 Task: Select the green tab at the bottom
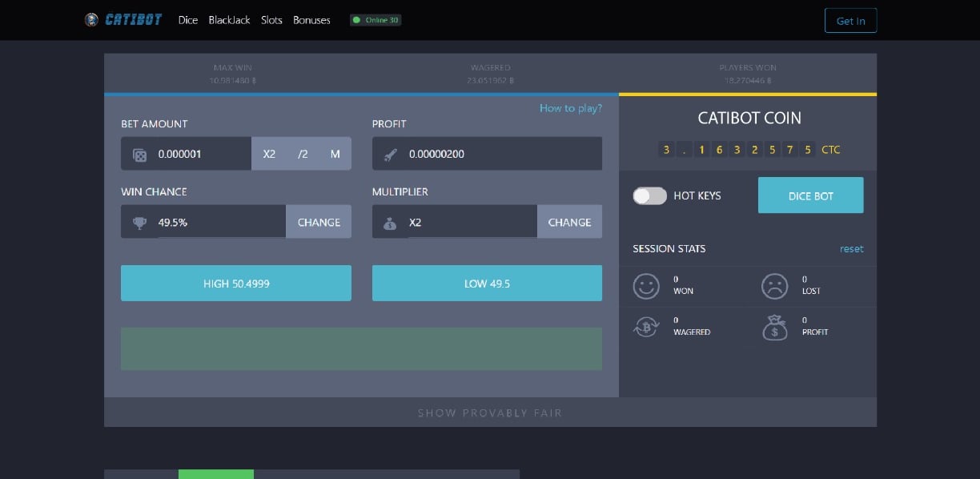point(216,474)
